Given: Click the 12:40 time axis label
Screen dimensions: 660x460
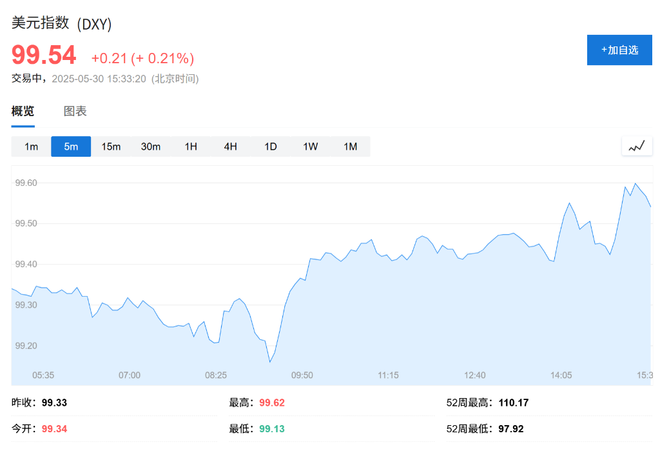Looking at the screenshot, I should pos(475,375).
